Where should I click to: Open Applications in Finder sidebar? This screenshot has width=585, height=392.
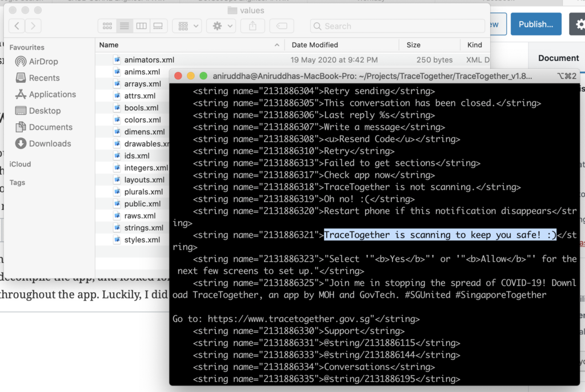pyautogui.click(x=46, y=94)
